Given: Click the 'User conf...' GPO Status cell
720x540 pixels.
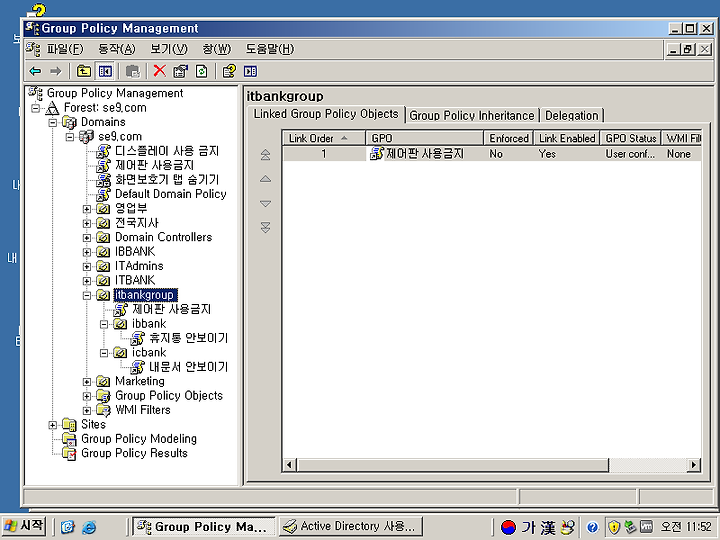Looking at the screenshot, I should click(x=630, y=154).
